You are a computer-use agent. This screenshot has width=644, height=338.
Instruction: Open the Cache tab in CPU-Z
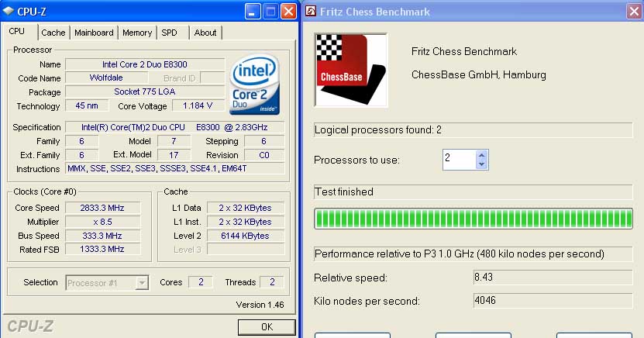pos(53,33)
